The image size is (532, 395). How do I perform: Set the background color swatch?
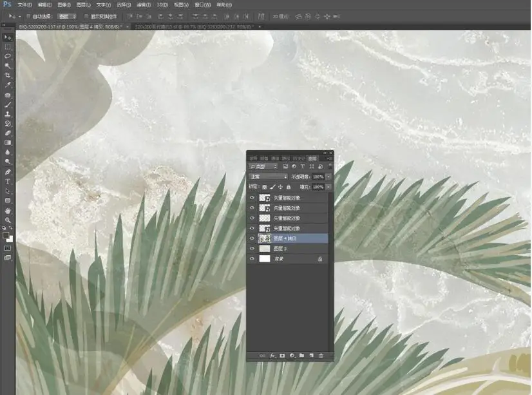10,240
